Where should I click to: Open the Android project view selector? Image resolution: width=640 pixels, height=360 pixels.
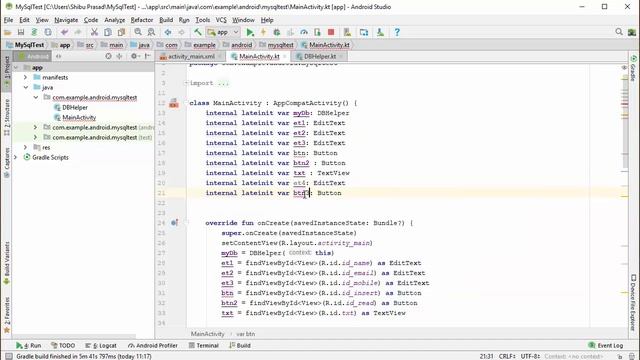point(34,56)
